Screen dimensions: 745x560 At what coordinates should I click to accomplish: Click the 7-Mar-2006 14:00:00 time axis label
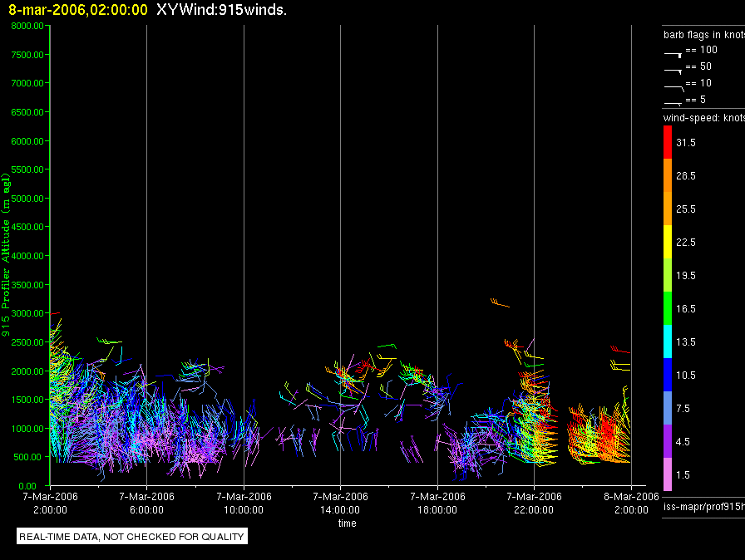[x=340, y=503]
